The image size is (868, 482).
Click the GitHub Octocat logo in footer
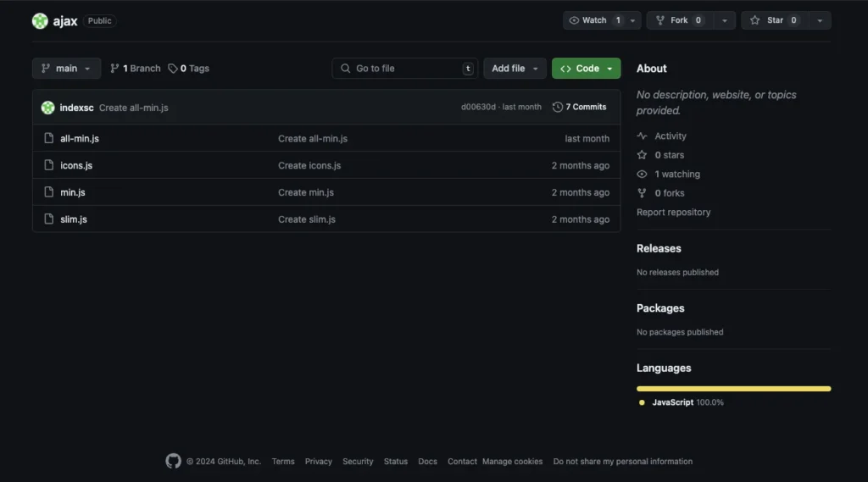tap(173, 461)
